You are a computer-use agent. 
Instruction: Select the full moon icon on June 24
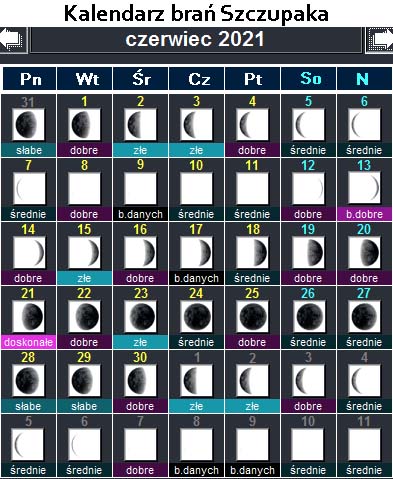point(197,316)
